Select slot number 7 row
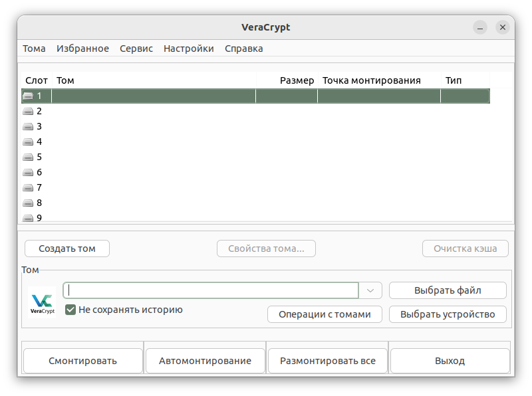Viewport: 532px width, 396px height. tap(255, 187)
